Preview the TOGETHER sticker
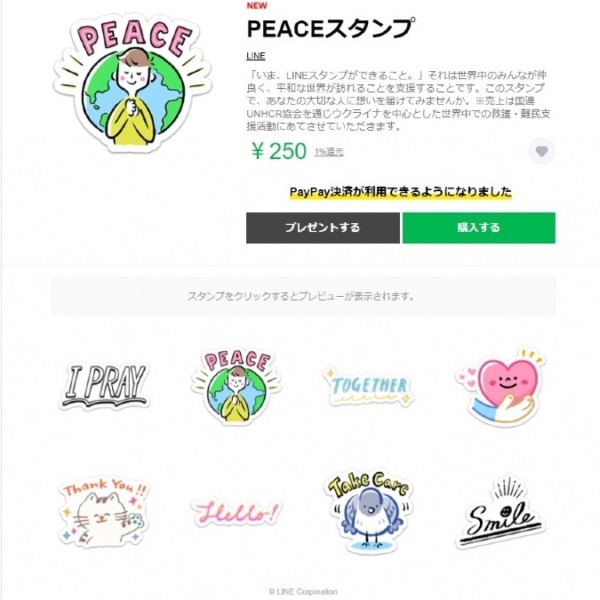The height and width of the screenshot is (600, 600). pyautogui.click(x=369, y=386)
